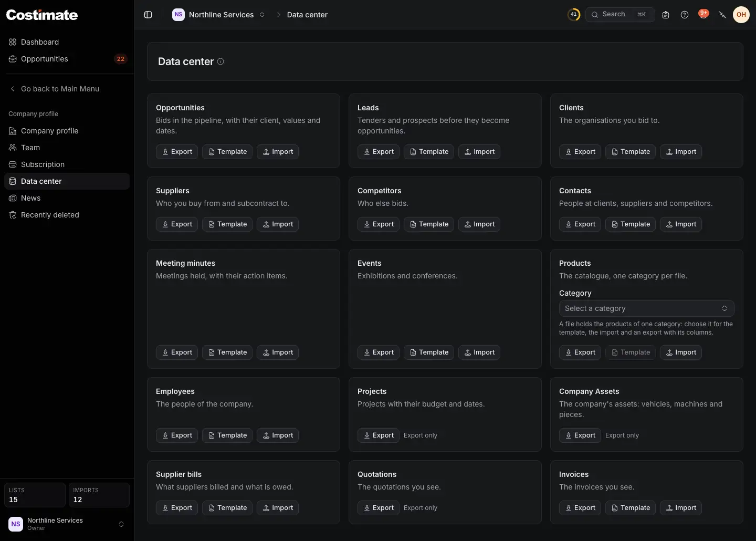Open Dashboard in the sidebar

67,42
